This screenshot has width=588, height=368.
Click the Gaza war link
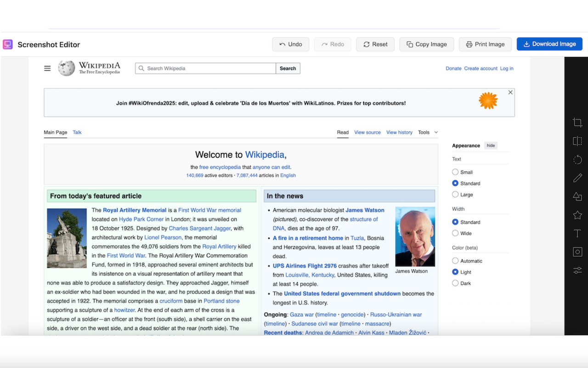point(302,315)
